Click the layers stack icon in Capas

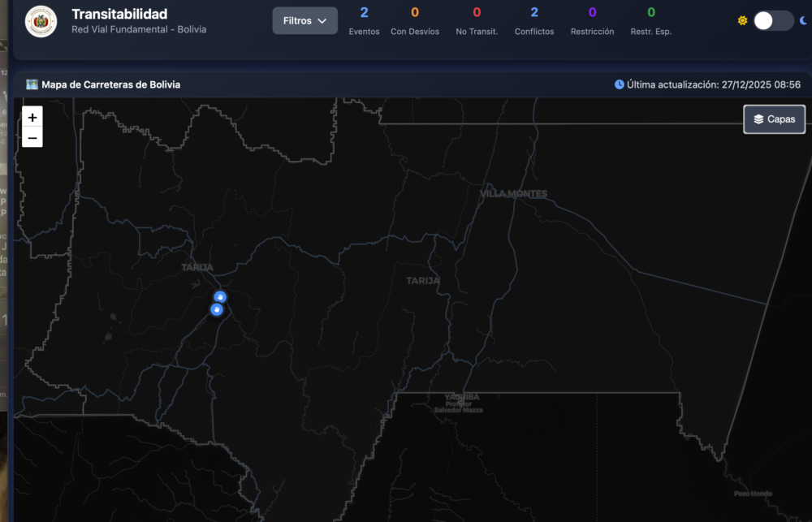758,119
